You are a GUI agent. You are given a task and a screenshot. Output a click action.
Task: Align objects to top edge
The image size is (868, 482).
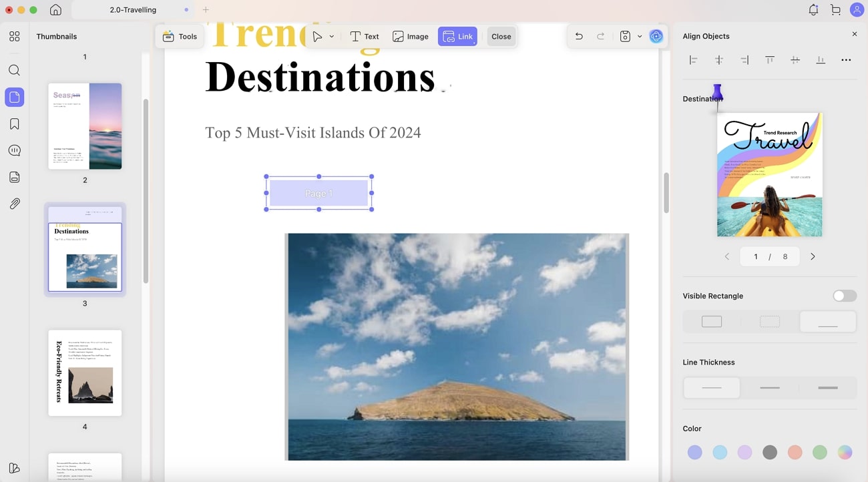770,60
